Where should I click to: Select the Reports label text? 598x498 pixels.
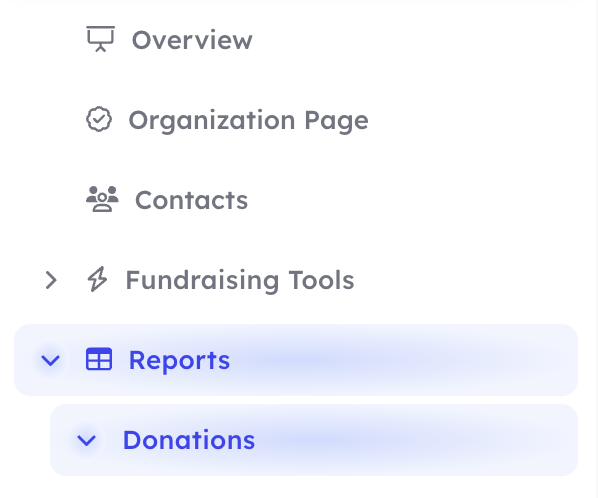[x=179, y=360]
